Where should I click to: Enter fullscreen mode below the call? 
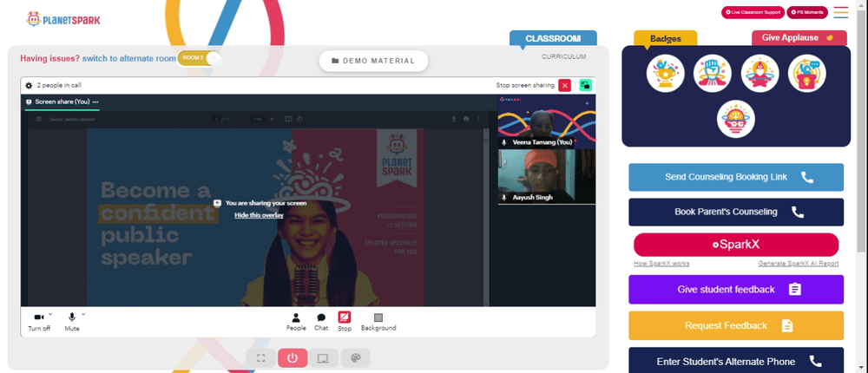point(261,358)
